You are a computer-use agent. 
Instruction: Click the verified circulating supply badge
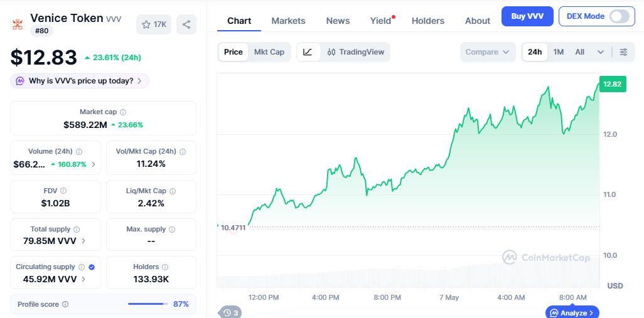point(92,267)
